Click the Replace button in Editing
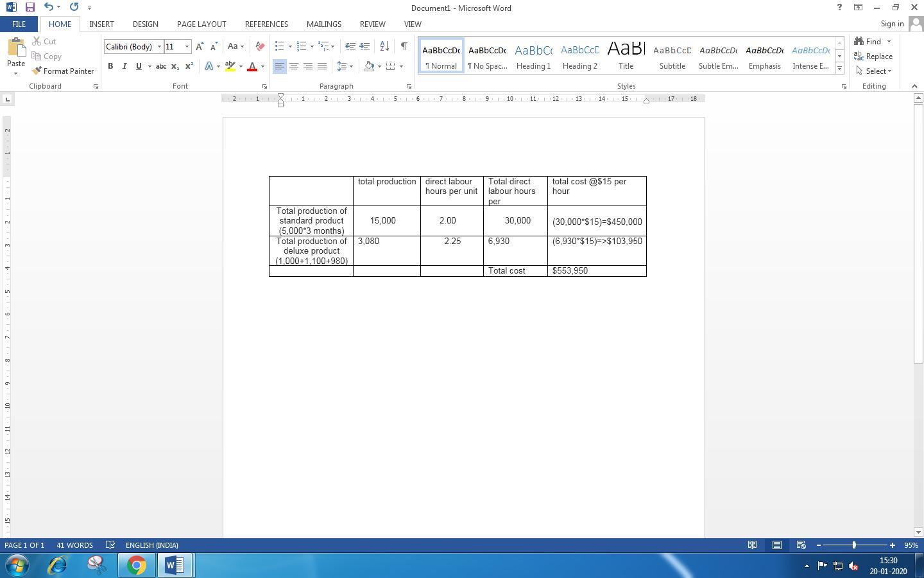This screenshot has height=578, width=924. click(x=873, y=57)
